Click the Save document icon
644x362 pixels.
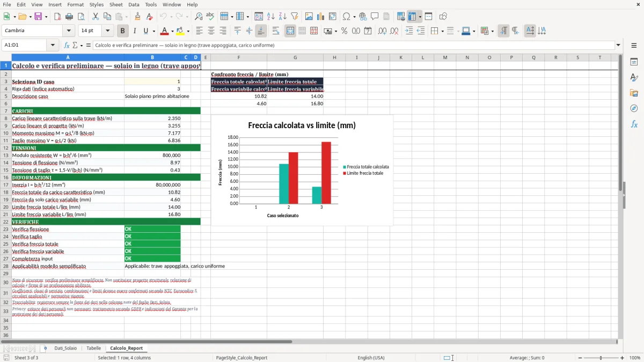pos(38,17)
